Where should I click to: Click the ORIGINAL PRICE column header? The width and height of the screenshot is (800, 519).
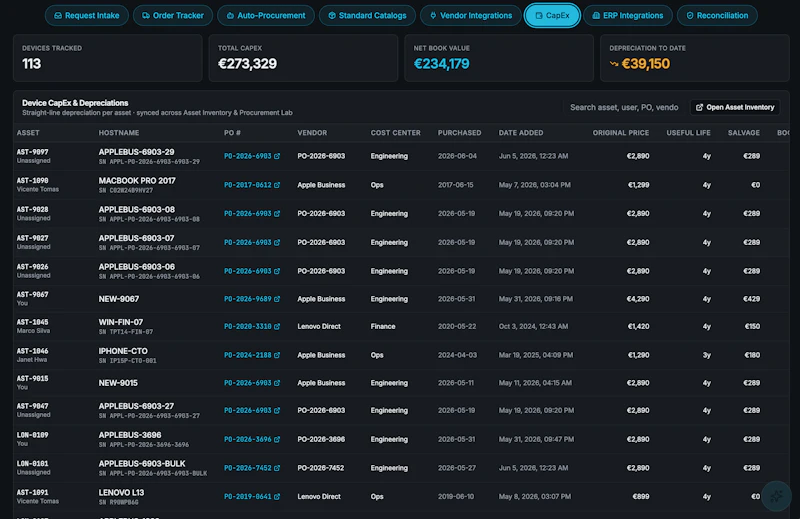pos(620,133)
